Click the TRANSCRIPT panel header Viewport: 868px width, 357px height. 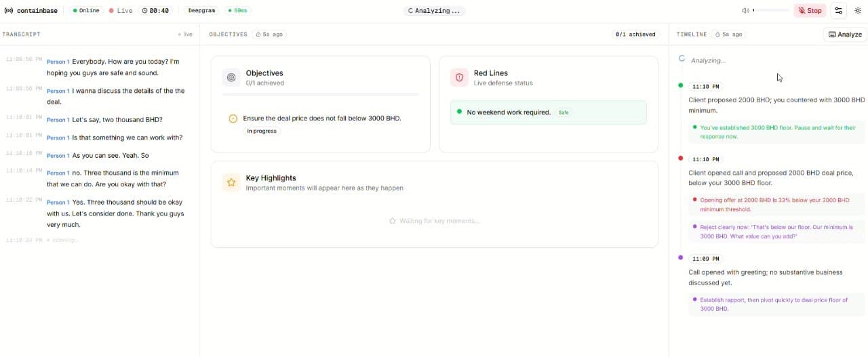[21, 35]
